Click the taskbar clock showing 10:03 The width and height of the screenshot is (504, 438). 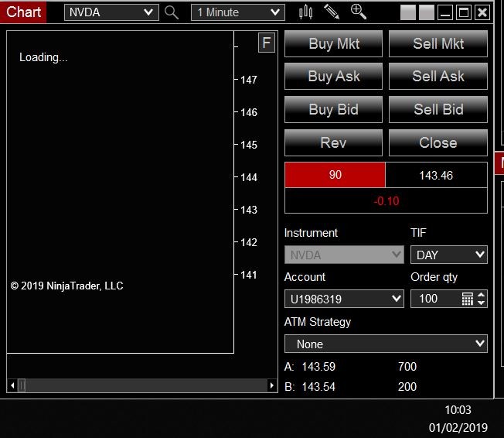(458, 409)
